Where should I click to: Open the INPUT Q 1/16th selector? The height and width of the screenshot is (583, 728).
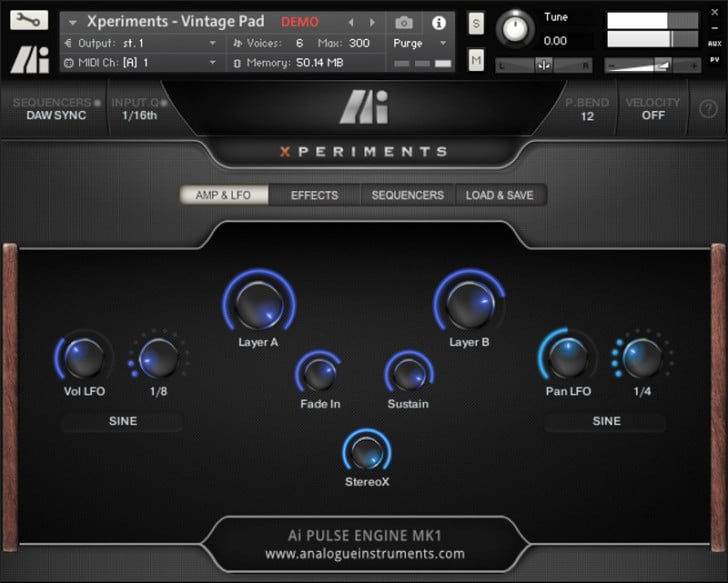(x=139, y=109)
